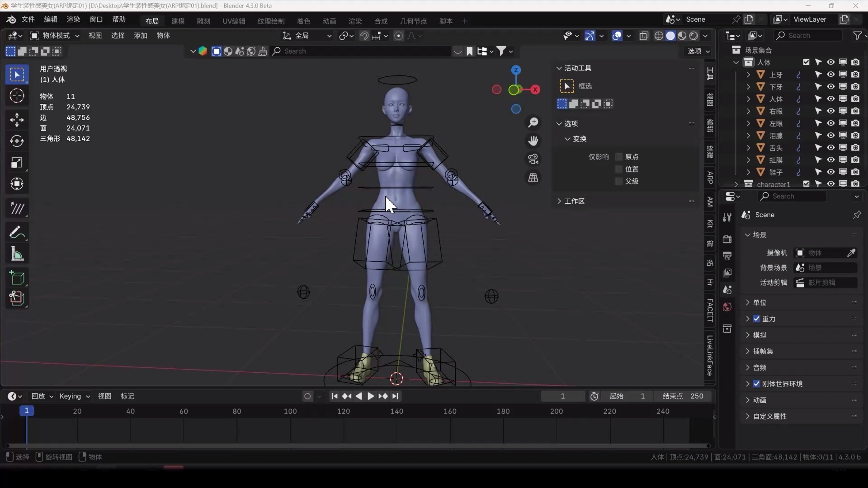Expand the 上牙 object in the outliner
868x488 pixels.
[x=749, y=74]
